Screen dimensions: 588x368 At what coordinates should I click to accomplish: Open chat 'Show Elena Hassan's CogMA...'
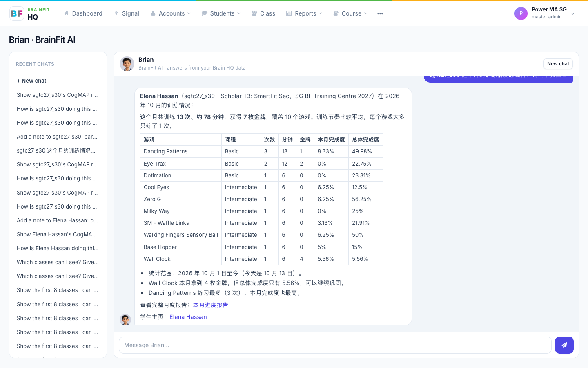58,234
